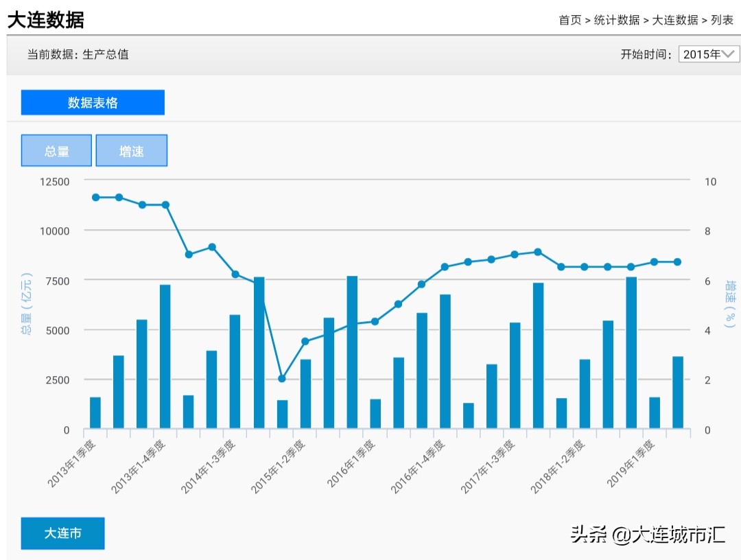Click the first growth-rate point for 2013年1季度
Viewport: 741px width, 560px height.
(x=96, y=197)
